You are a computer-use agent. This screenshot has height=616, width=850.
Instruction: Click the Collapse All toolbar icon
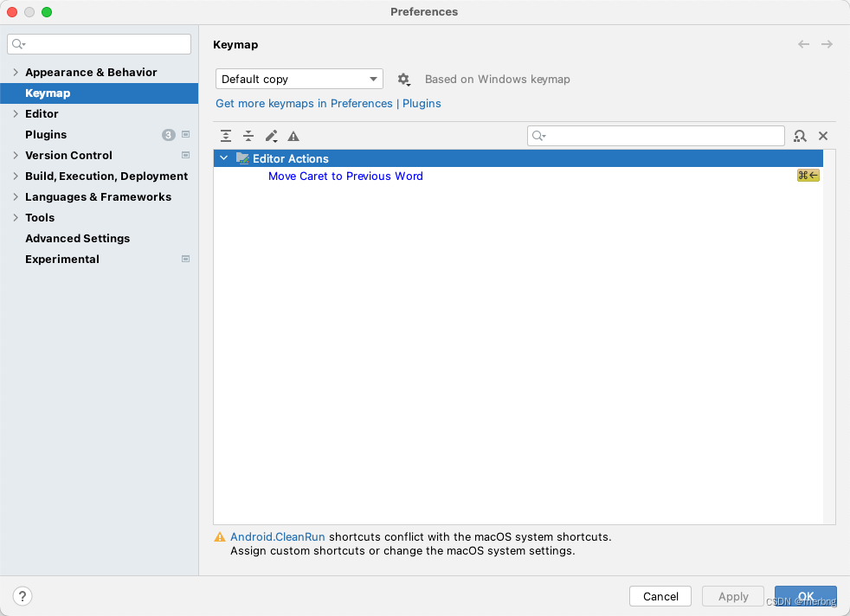coord(248,136)
